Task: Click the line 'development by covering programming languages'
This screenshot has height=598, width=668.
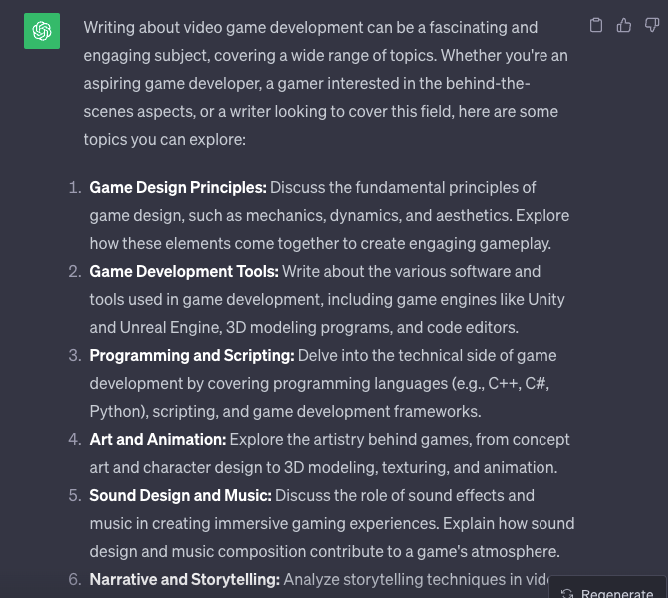Action: click(319, 383)
